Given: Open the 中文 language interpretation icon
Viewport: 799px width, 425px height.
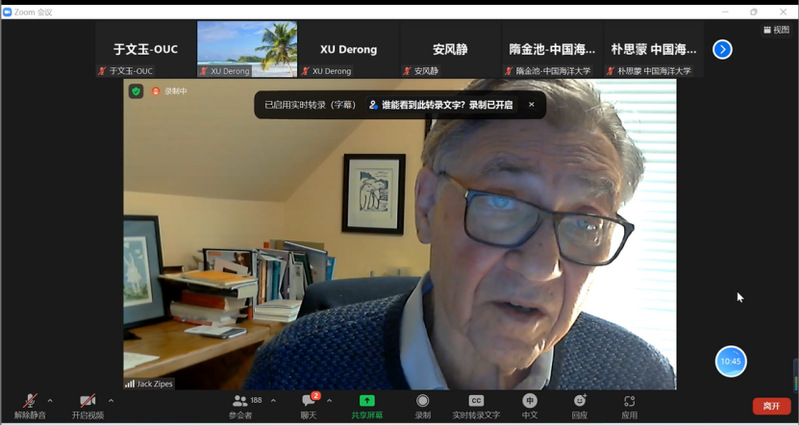Looking at the screenshot, I should pyautogui.click(x=529, y=405).
